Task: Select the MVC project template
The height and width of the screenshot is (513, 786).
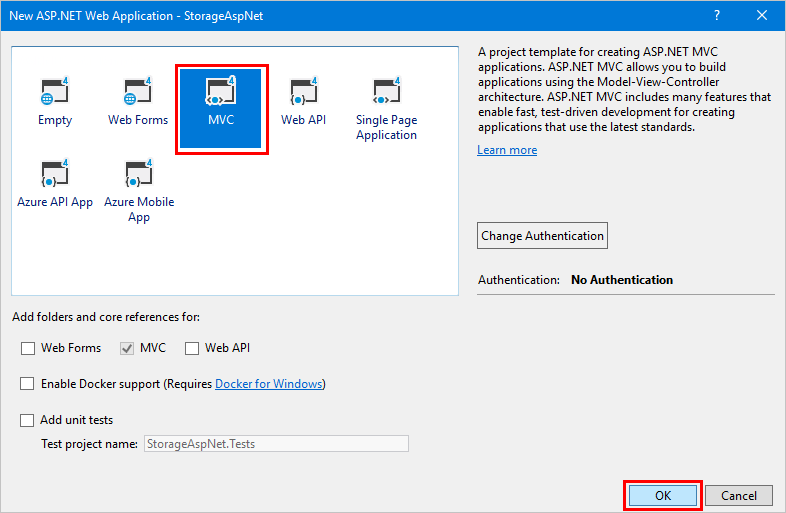Action: (221, 108)
